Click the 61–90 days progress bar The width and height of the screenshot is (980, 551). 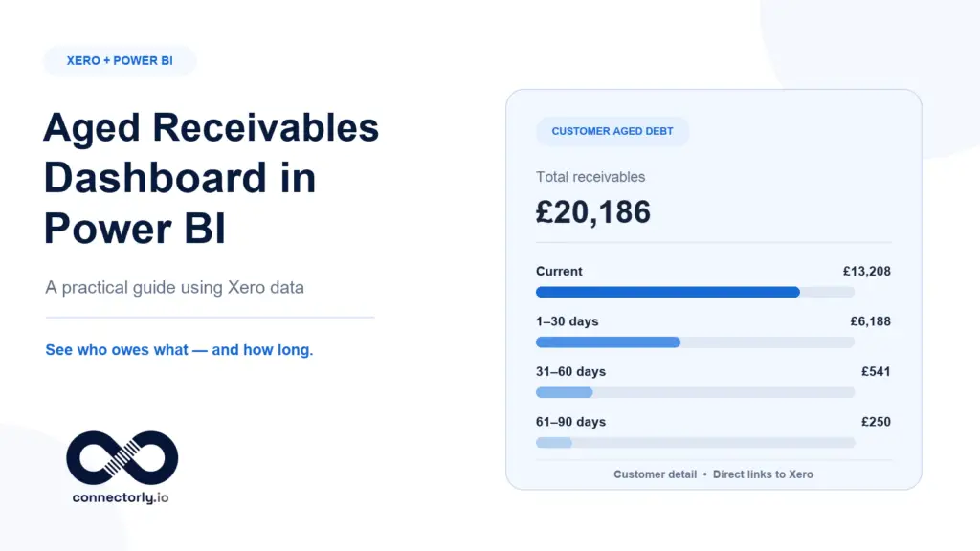click(695, 442)
